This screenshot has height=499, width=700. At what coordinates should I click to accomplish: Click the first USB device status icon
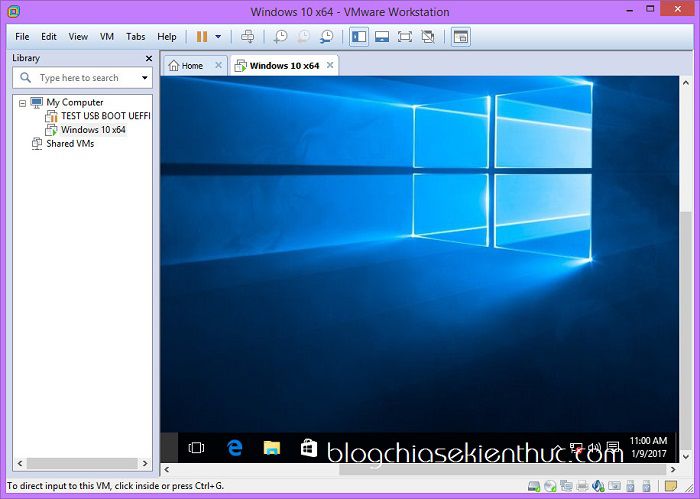pos(630,486)
